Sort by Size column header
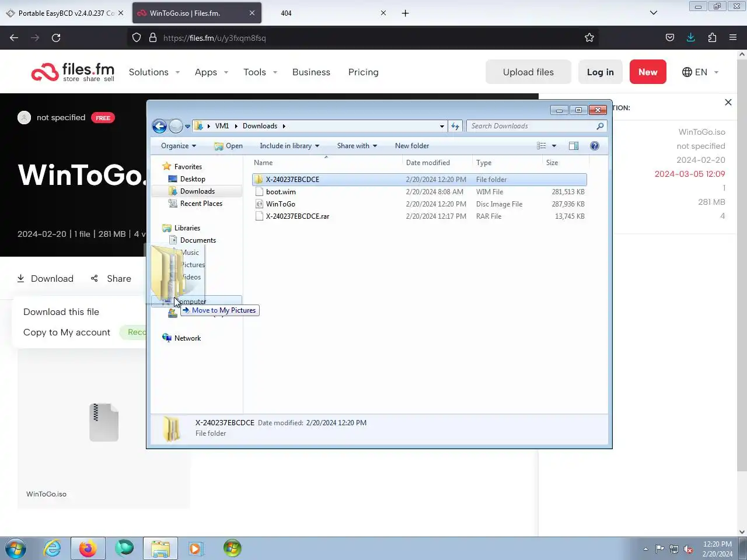Screen dimensions: 747x560 (x=565, y=163)
